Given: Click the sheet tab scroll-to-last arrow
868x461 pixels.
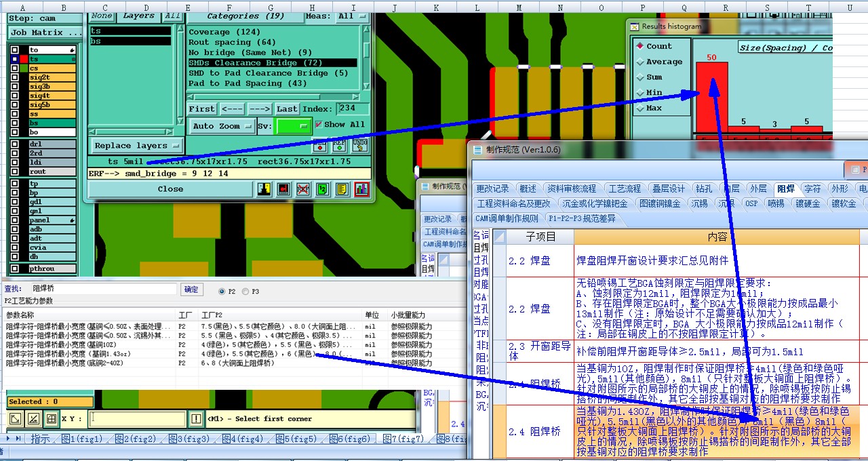Looking at the screenshot, I should (18, 439).
